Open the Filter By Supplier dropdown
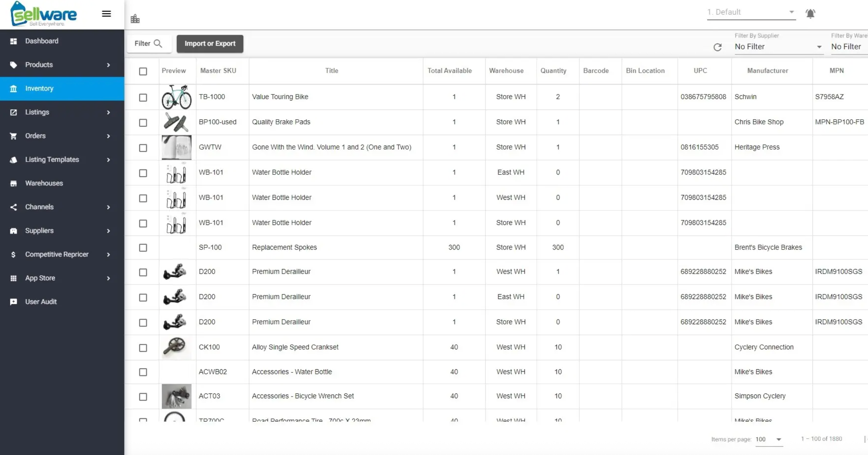868x455 pixels. (779, 47)
